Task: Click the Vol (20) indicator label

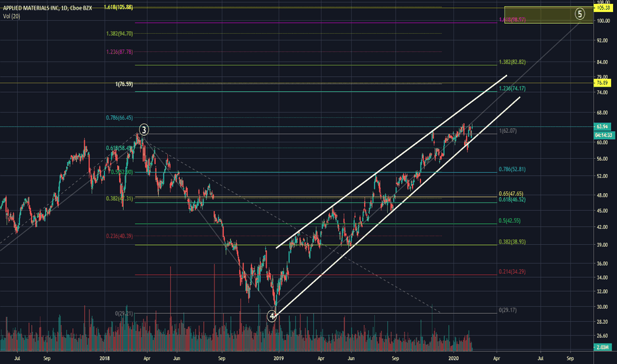Action: tap(11, 16)
